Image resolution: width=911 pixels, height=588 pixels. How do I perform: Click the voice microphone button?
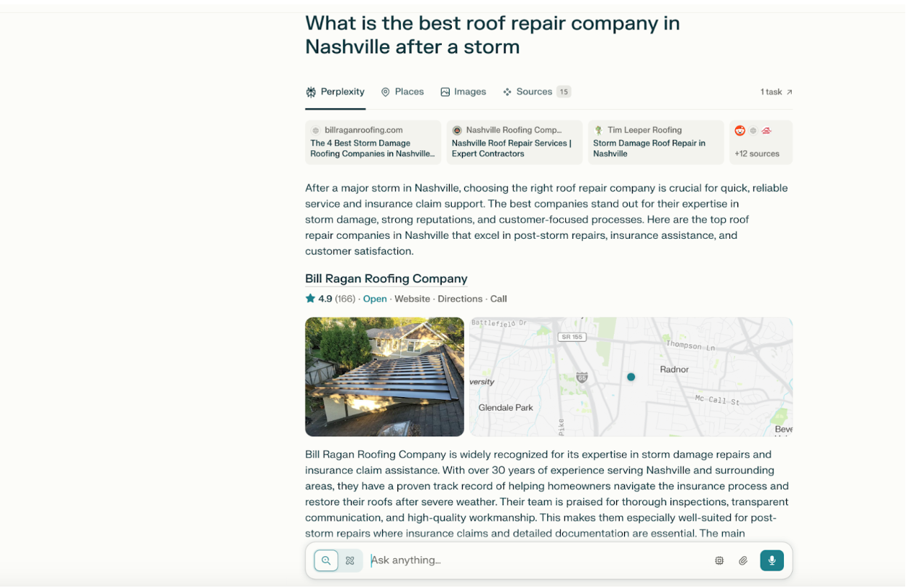click(772, 560)
